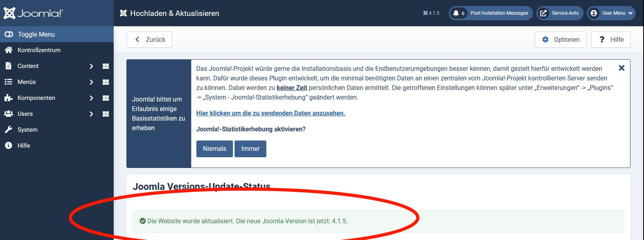Viewport: 644px width, 240px height.
Task: Click the toolbar Hilfe question button
Action: (611, 39)
